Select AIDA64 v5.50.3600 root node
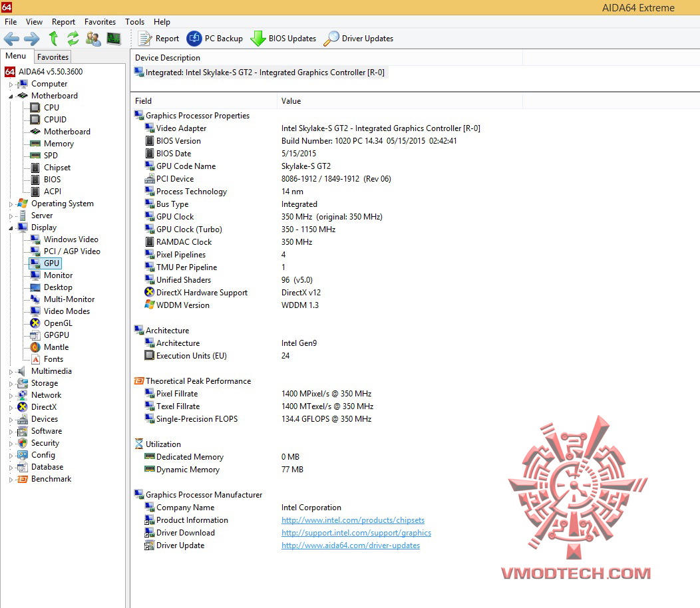 51,72
